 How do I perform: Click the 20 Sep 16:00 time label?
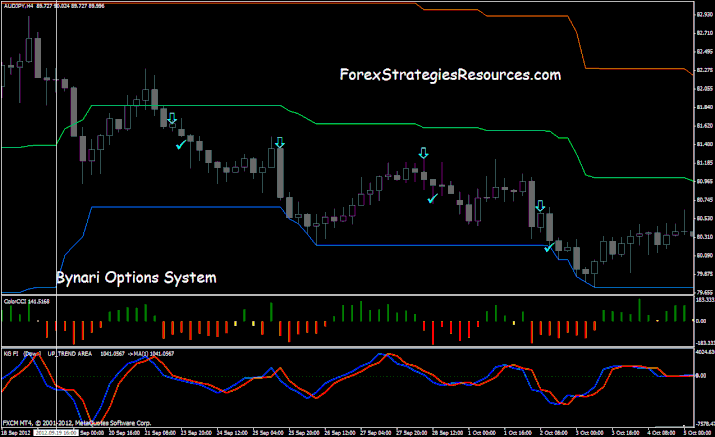point(124,432)
